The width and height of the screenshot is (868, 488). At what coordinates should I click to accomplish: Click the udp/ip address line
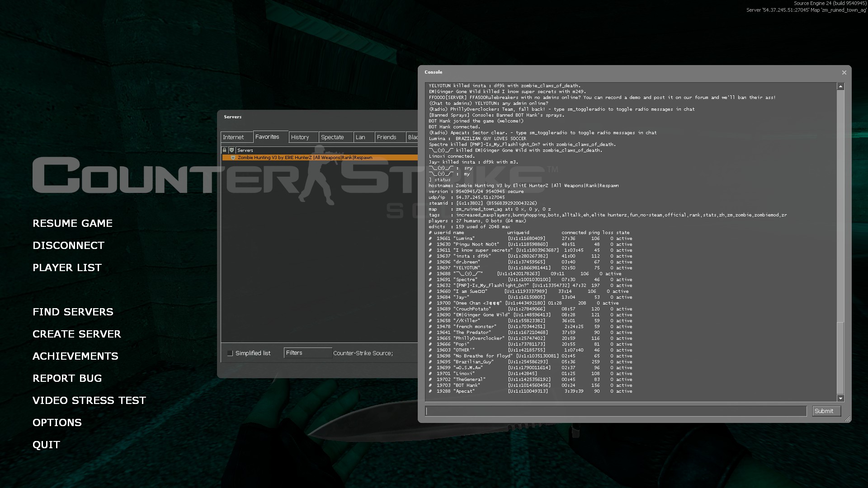[x=467, y=197]
